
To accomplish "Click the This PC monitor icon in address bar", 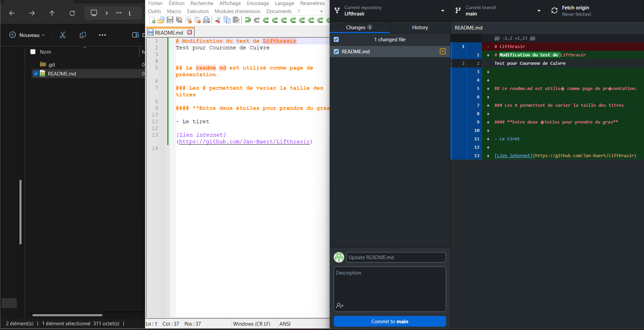I will [94, 13].
